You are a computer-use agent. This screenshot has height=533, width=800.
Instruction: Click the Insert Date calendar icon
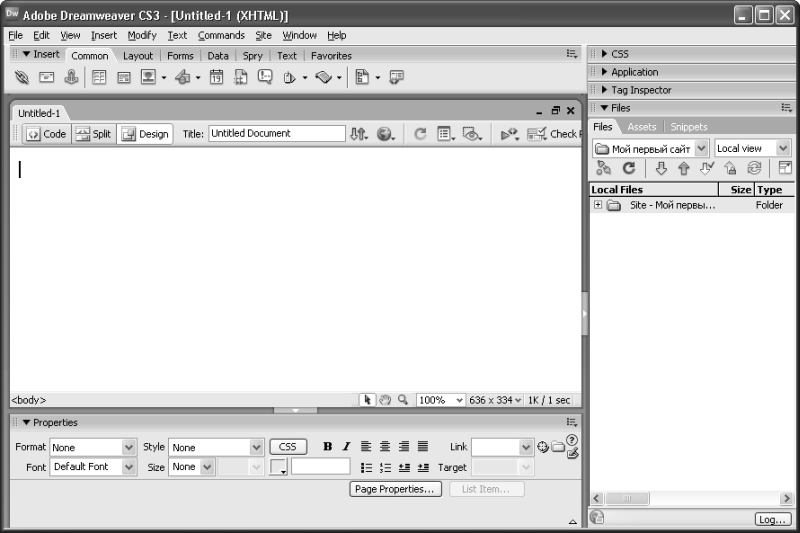(x=216, y=77)
